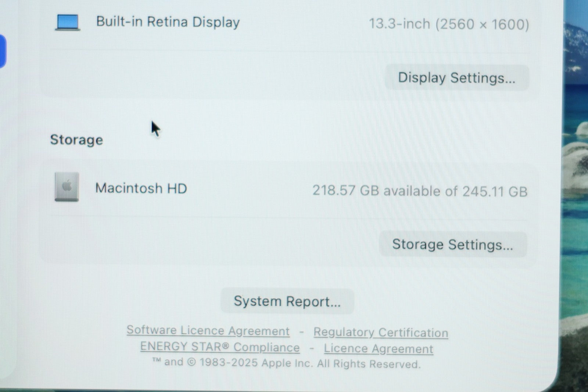Viewport: 588px width, 392px height.
Task: Click the Built-in Retina Display label
Action: (168, 22)
